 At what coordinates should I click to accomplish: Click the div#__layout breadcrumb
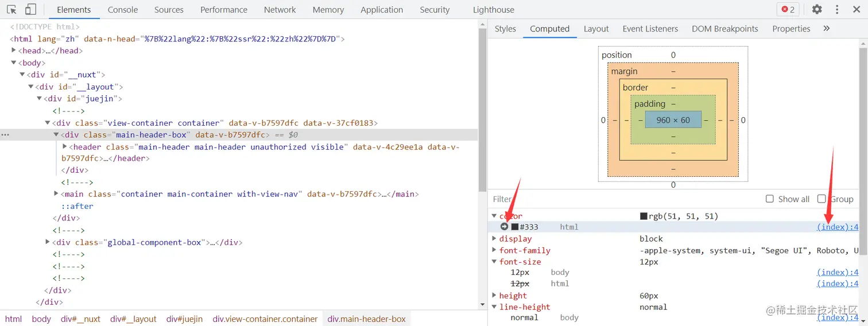point(133,319)
